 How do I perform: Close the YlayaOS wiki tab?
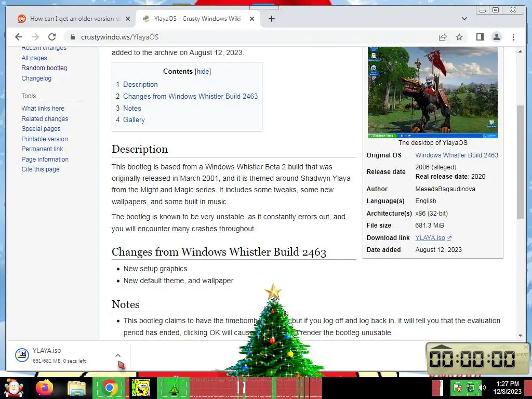(x=252, y=19)
